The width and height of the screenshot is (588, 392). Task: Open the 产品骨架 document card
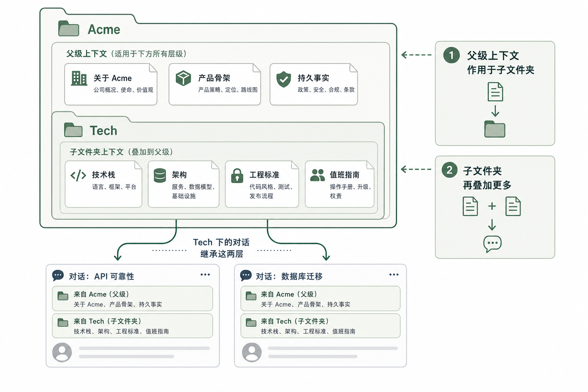(x=215, y=84)
